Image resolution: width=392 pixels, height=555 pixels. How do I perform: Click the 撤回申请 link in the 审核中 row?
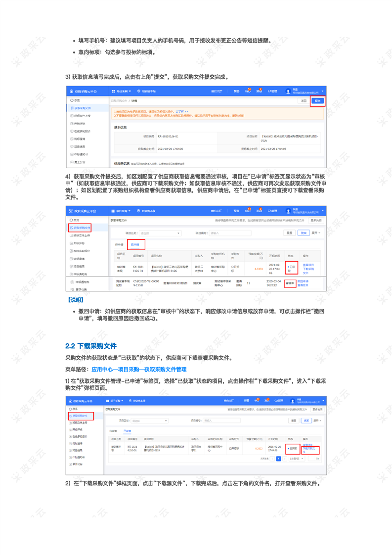(303, 281)
